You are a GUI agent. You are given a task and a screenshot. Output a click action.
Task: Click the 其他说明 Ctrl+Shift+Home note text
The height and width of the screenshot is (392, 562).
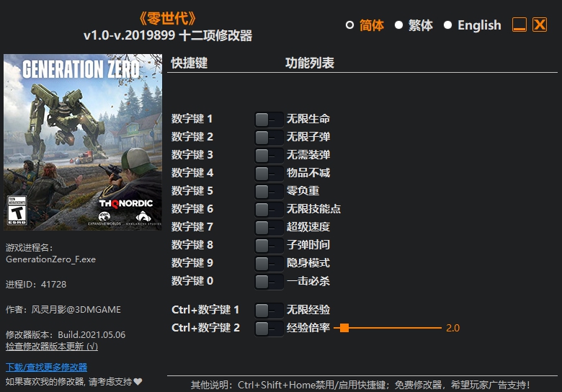tap(360, 385)
